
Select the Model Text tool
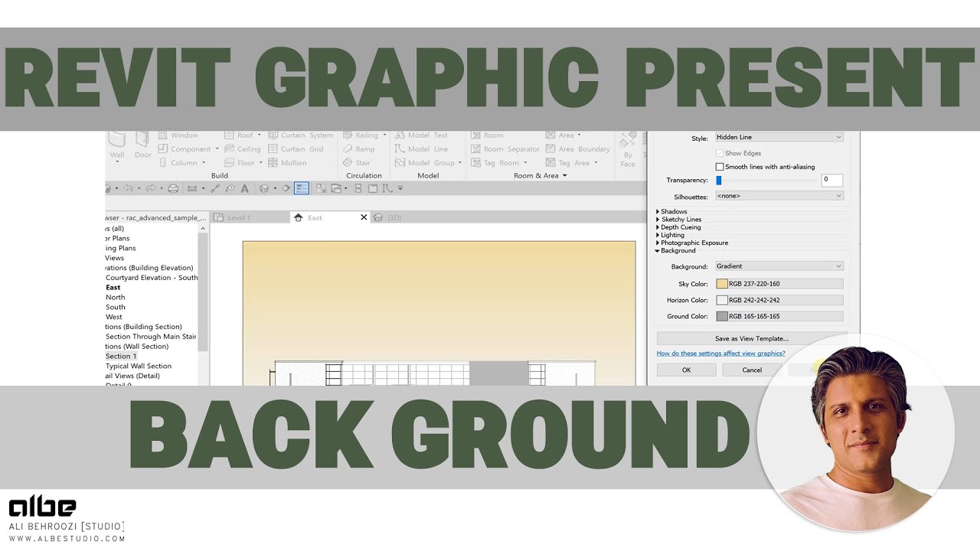pos(421,135)
